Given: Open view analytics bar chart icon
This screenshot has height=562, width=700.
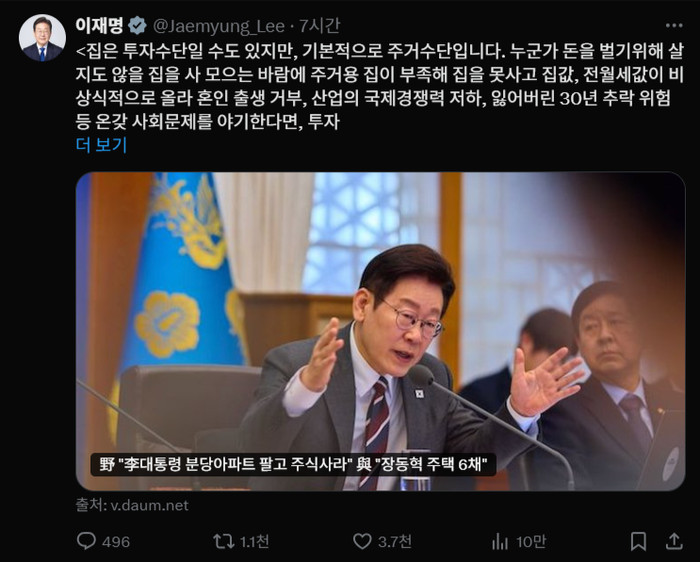Looking at the screenshot, I should [x=500, y=542].
